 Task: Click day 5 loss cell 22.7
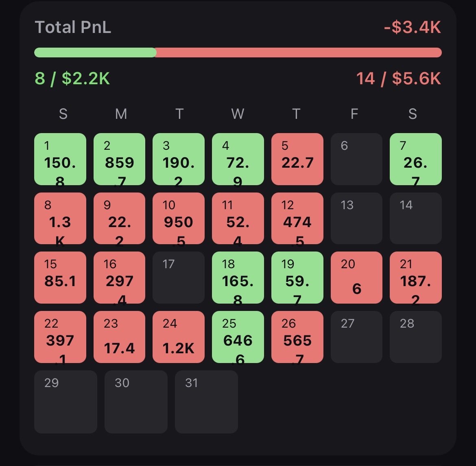coord(297,159)
